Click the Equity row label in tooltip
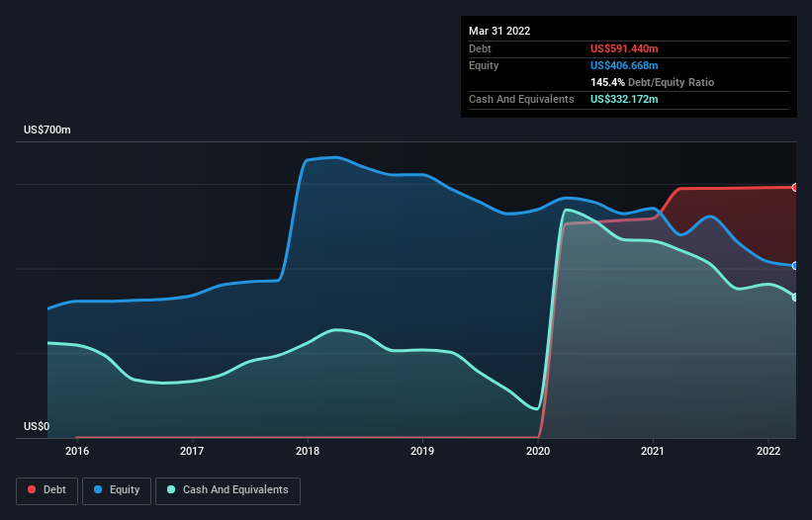The width and height of the screenshot is (812, 520). [484, 65]
